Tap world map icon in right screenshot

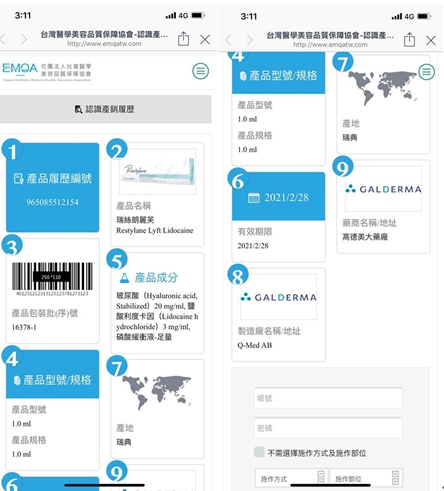383,88
